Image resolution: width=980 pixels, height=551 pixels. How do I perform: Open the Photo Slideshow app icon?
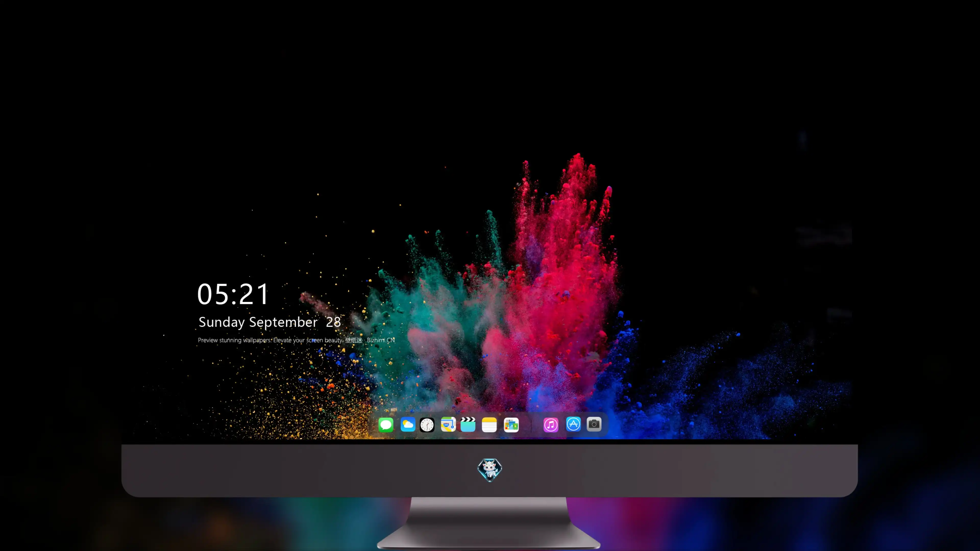click(x=511, y=425)
